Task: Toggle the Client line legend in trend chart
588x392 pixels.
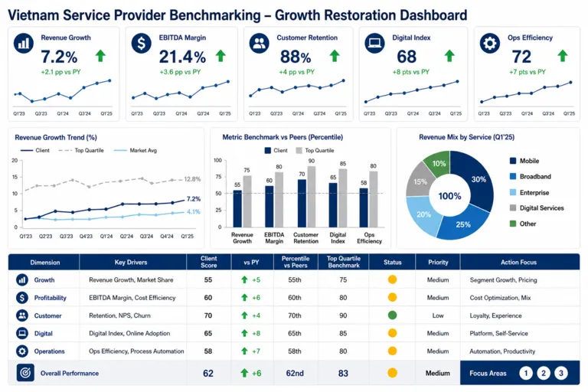Action: coord(35,150)
